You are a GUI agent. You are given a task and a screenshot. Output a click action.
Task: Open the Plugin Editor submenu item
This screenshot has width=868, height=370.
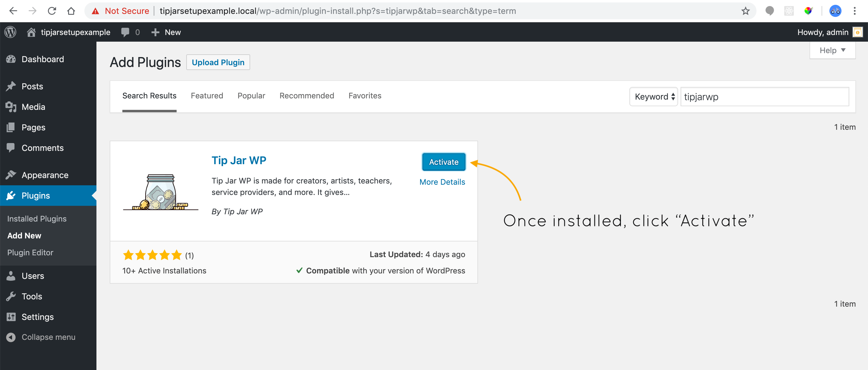coord(30,252)
